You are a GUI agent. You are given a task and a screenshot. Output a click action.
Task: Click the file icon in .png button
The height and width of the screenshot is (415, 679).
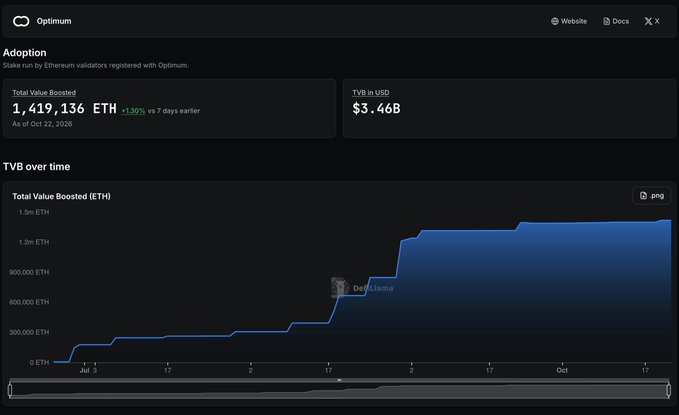pyautogui.click(x=643, y=196)
